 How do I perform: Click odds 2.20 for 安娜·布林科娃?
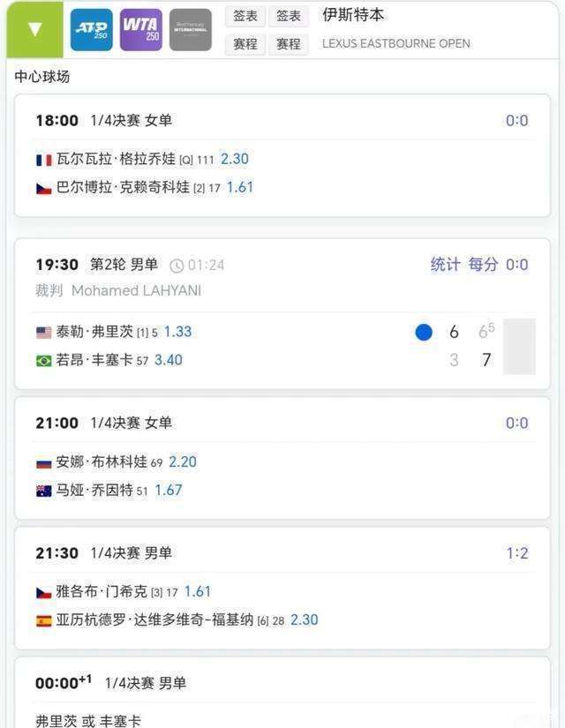click(182, 462)
